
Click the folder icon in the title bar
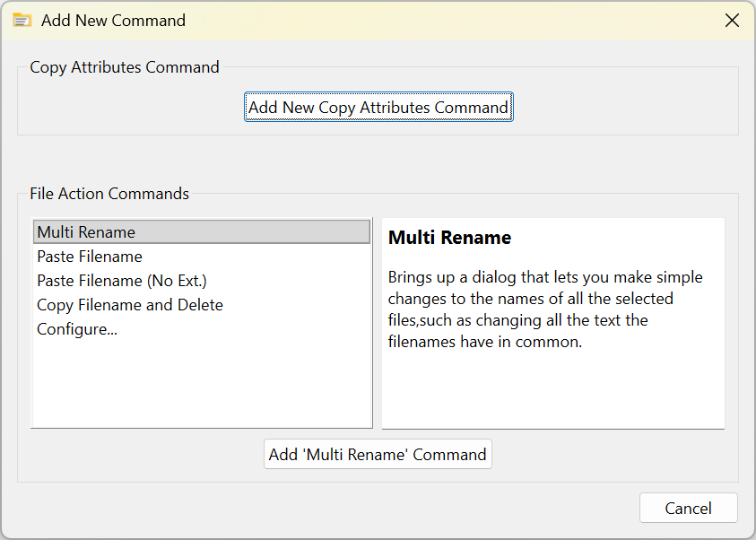[x=21, y=19]
